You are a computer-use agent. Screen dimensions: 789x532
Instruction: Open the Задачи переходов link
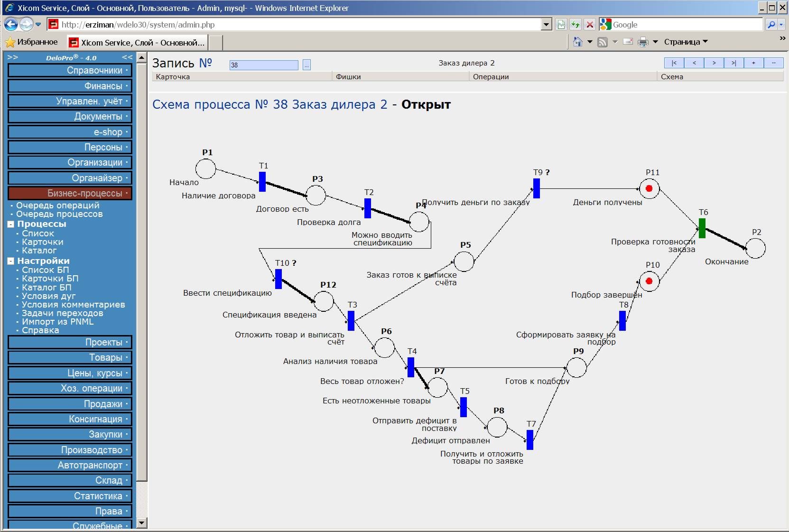point(63,313)
